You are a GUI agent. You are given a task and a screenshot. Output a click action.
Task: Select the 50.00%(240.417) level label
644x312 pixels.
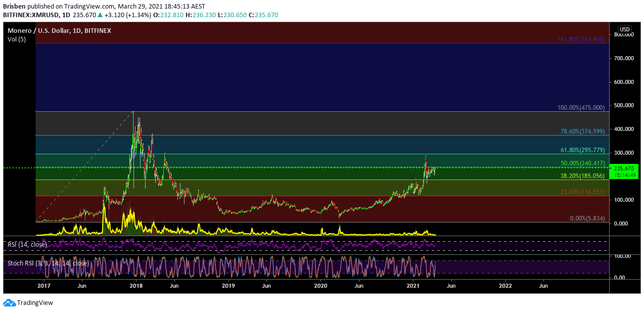click(582, 163)
